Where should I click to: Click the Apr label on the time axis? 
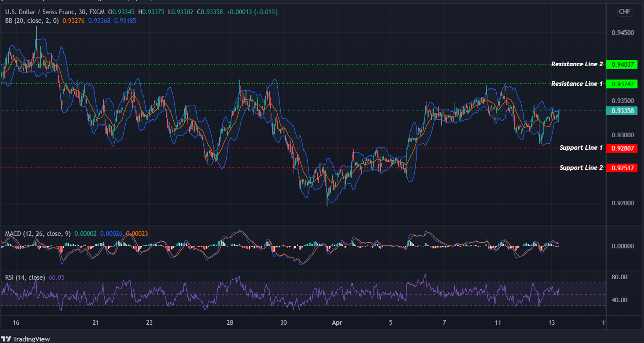pyautogui.click(x=337, y=323)
